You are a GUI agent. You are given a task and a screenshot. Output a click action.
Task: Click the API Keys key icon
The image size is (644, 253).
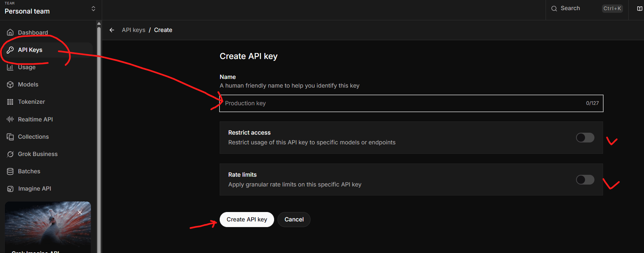click(10, 50)
